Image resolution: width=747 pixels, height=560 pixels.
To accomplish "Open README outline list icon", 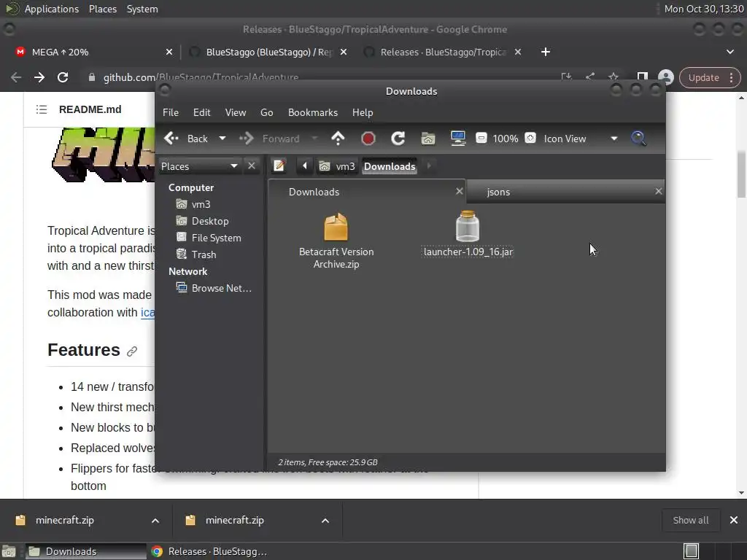I will click(x=42, y=109).
